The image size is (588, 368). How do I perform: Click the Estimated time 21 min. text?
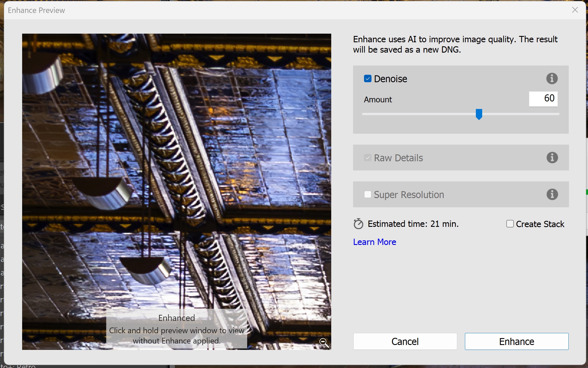(413, 224)
